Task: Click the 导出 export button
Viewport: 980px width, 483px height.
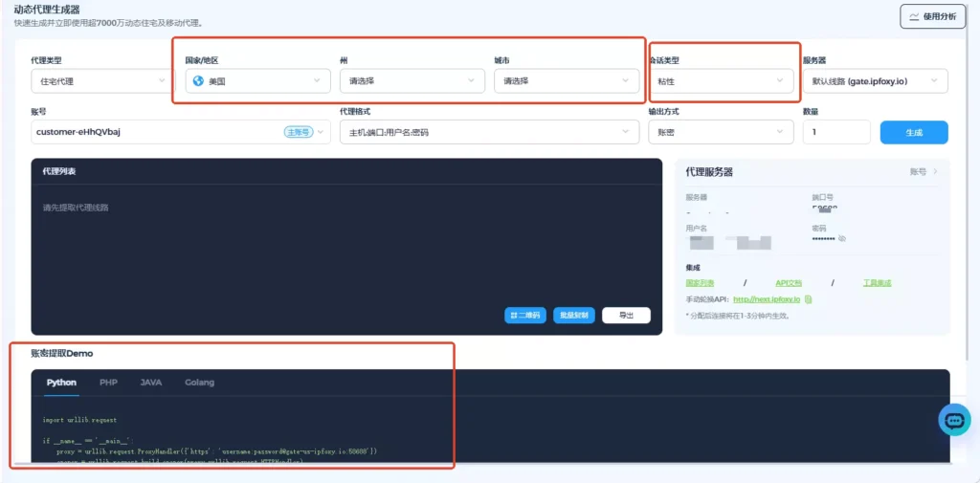Action: (626, 315)
